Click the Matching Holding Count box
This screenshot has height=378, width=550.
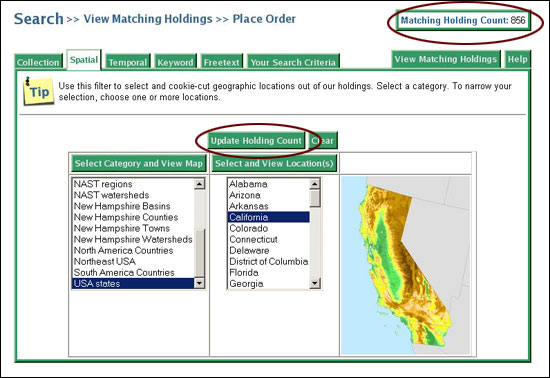(x=463, y=20)
